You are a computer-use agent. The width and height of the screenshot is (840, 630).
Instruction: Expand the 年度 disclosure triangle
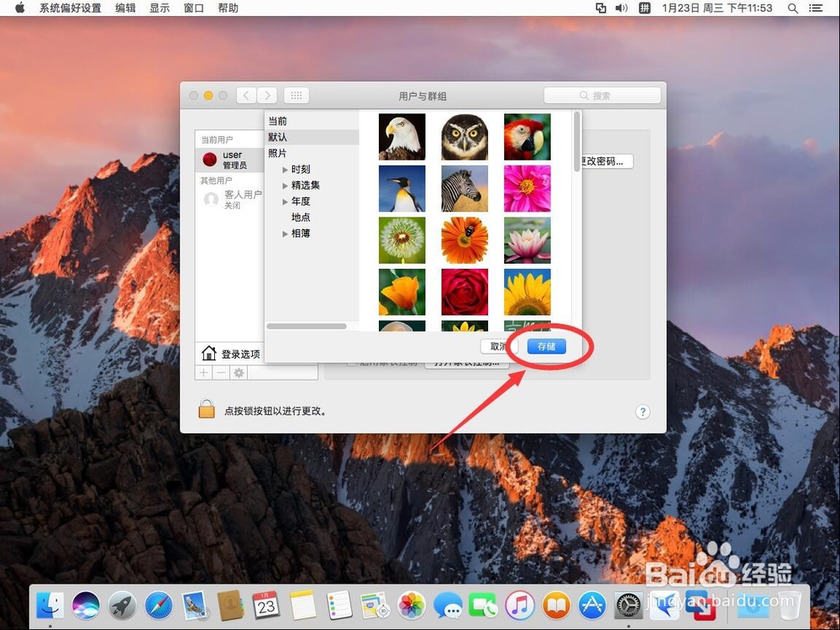point(285,202)
